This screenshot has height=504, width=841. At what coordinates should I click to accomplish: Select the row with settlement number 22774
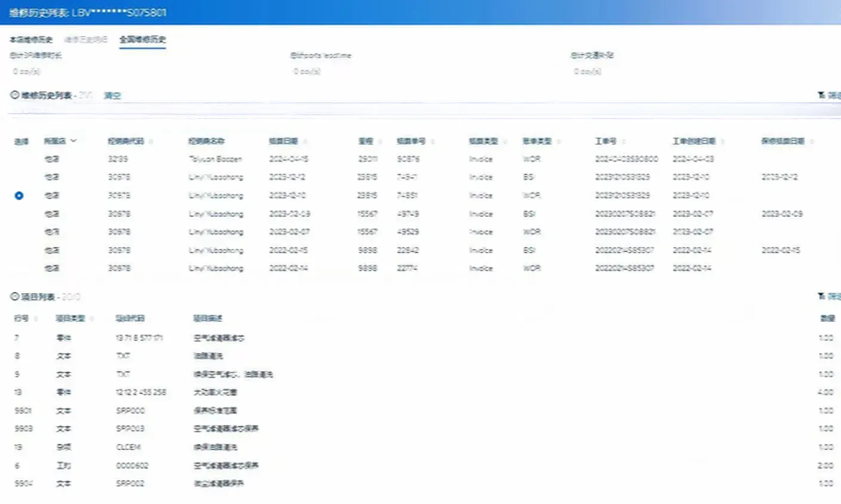point(19,268)
